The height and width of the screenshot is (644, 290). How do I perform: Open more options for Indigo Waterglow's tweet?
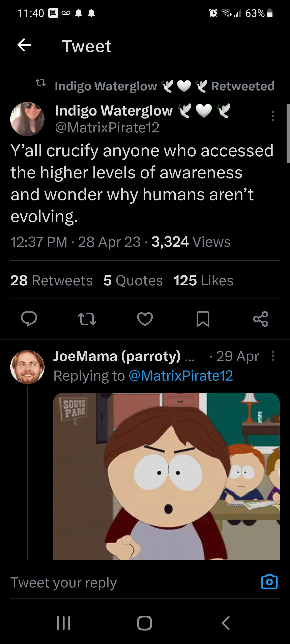tap(273, 116)
